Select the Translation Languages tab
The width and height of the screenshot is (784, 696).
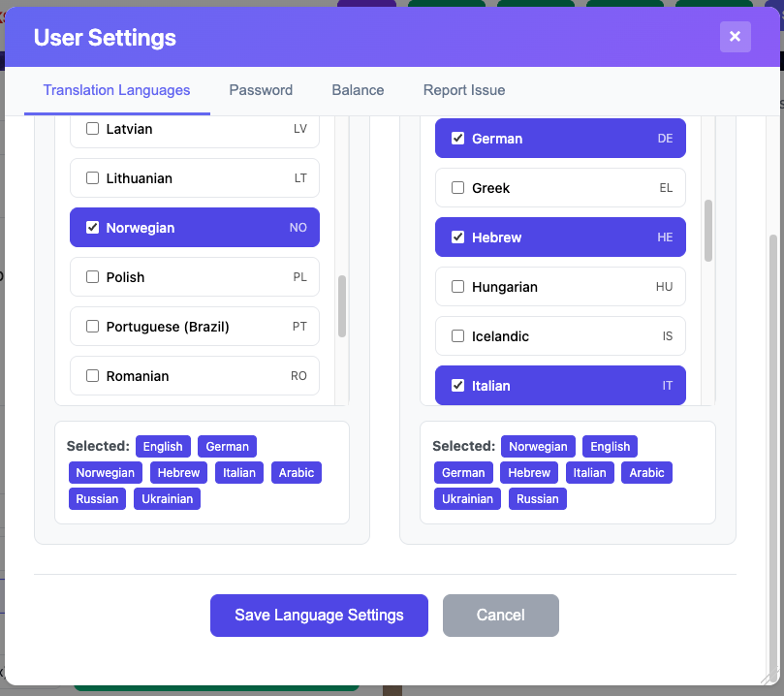coord(116,90)
